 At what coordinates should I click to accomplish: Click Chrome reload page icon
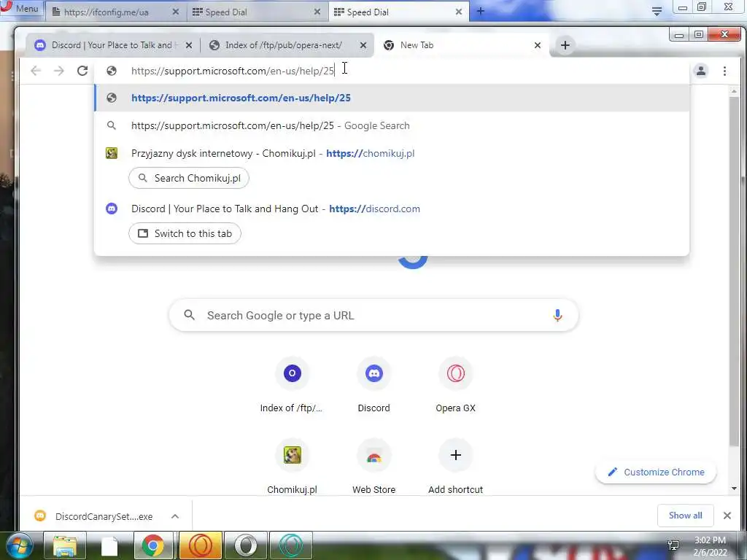[82, 71]
